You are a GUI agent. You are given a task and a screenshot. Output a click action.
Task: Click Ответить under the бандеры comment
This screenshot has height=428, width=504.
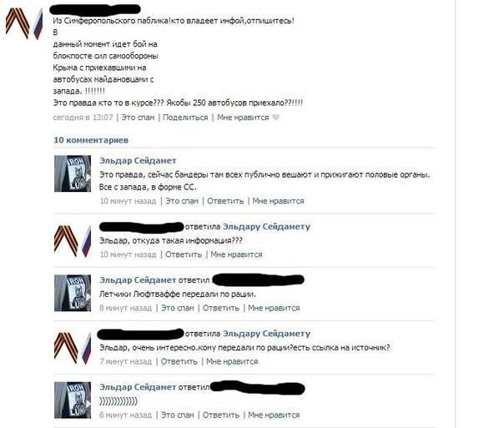pos(225,201)
